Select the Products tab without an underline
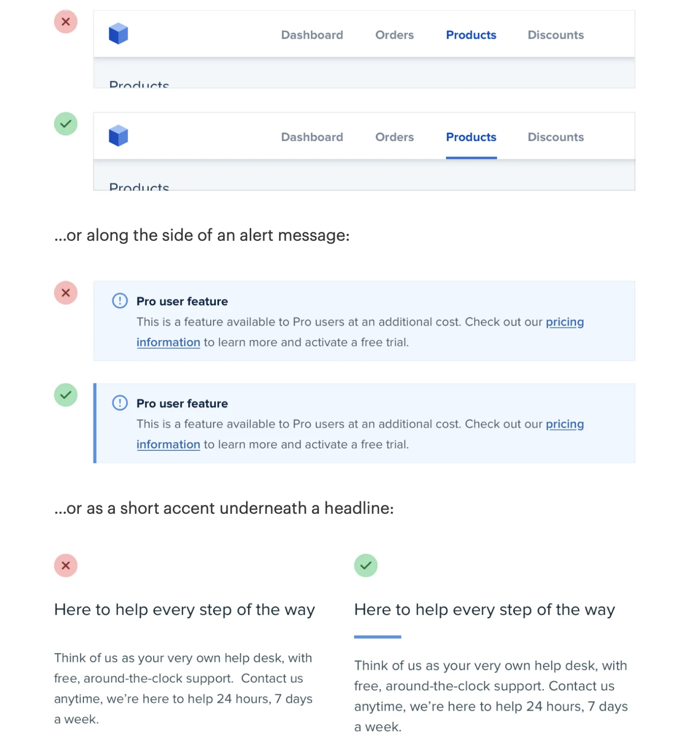 (x=471, y=35)
